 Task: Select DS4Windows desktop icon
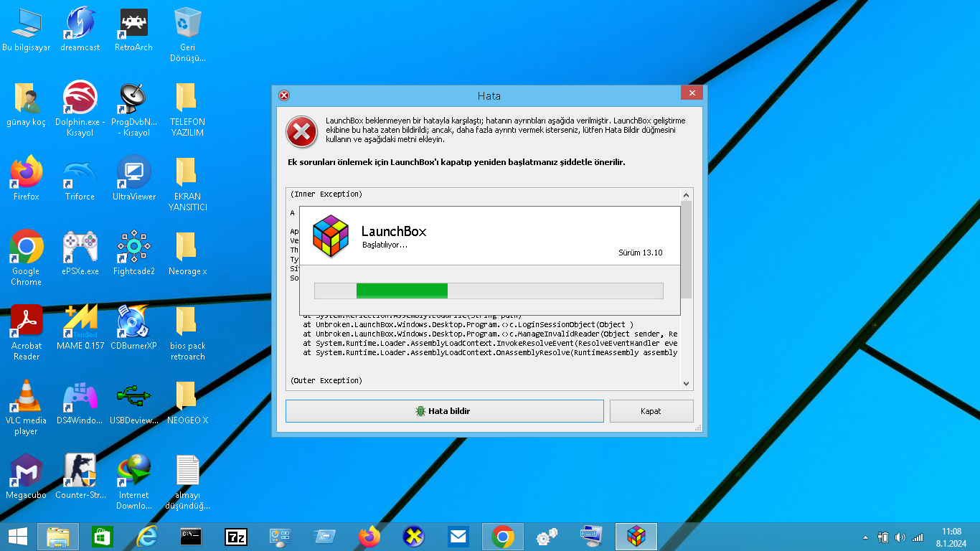[80, 402]
